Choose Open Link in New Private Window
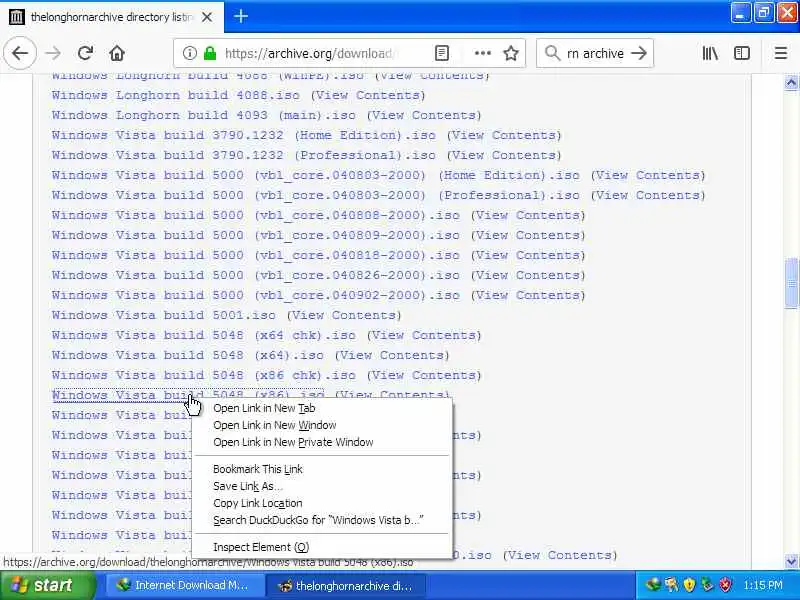This screenshot has width=800, height=600. (293, 442)
